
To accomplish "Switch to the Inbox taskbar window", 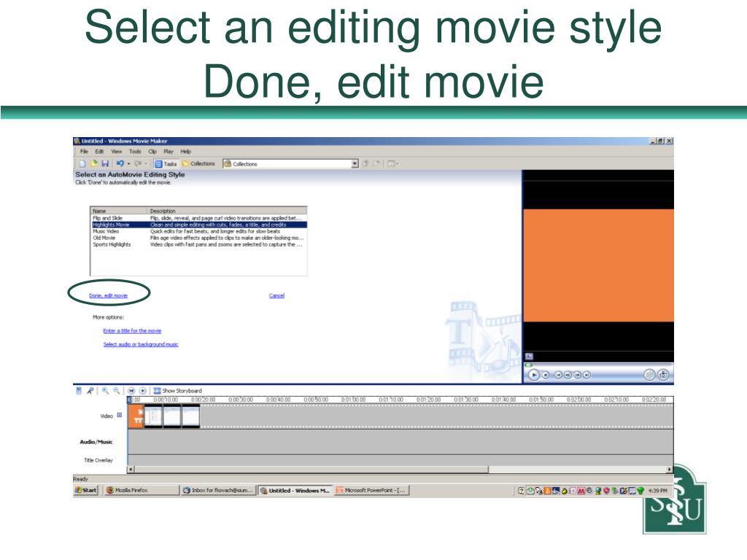I will click(218, 491).
